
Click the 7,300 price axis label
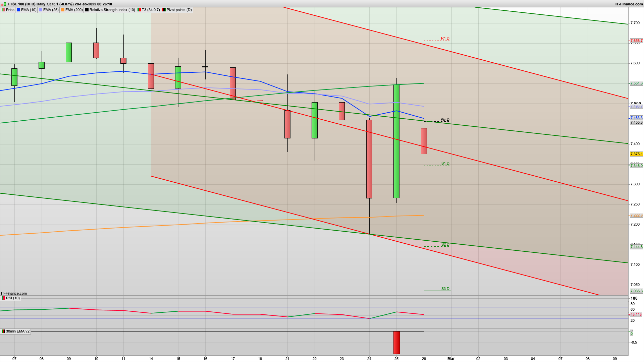[635, 184]
